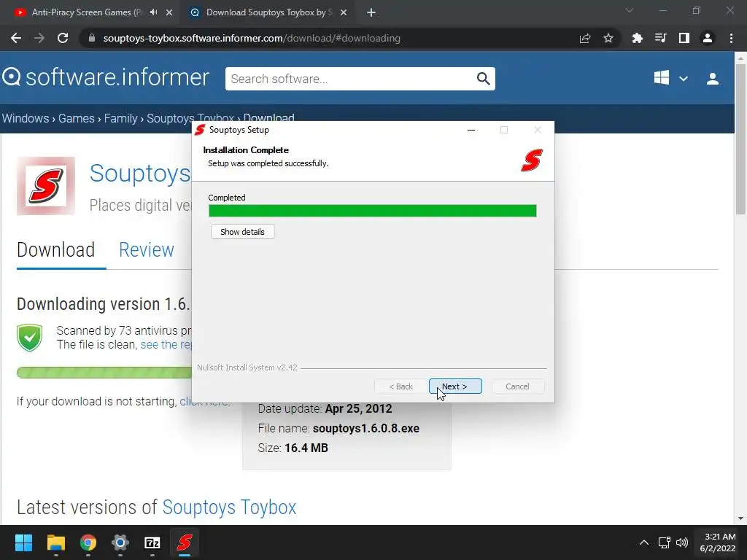Share this page icon in address bar
The width and height of the screenshot is (747, 560).
585,38
